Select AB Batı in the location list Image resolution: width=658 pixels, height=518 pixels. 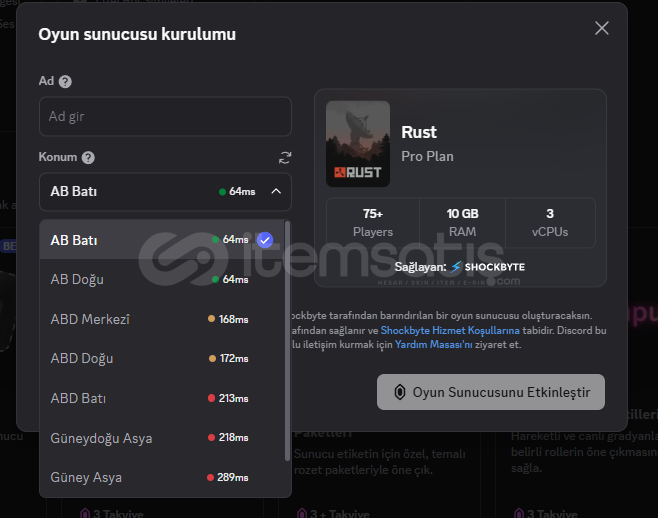click(162, 240)
